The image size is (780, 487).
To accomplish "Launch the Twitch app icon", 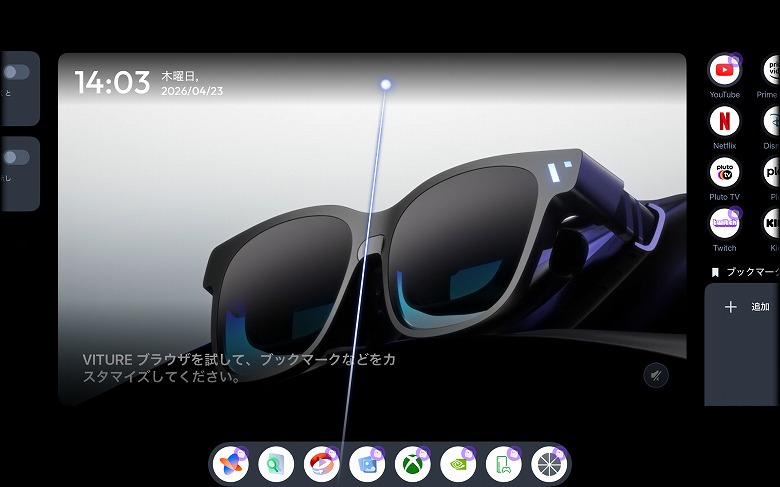I will pos(724,223).
